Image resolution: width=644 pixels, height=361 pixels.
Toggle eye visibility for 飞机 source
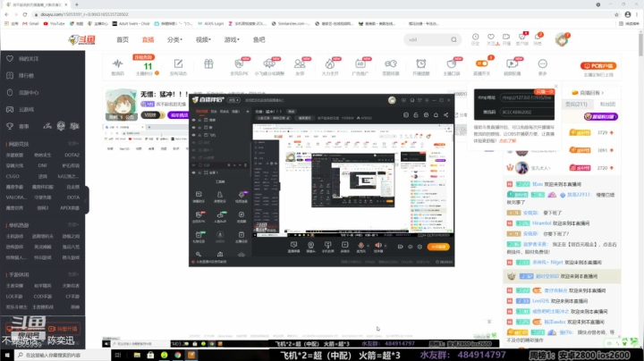[x=194, y=135]
